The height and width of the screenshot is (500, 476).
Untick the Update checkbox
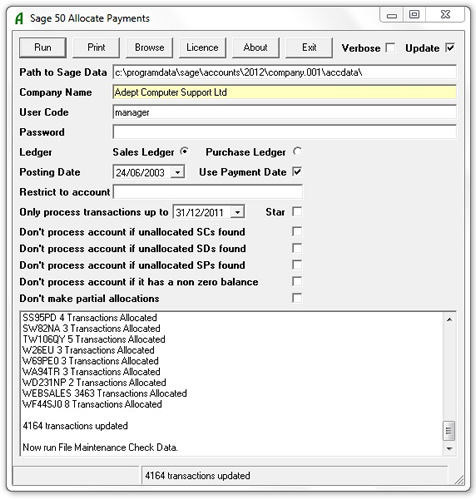click(x=450, y=48)
